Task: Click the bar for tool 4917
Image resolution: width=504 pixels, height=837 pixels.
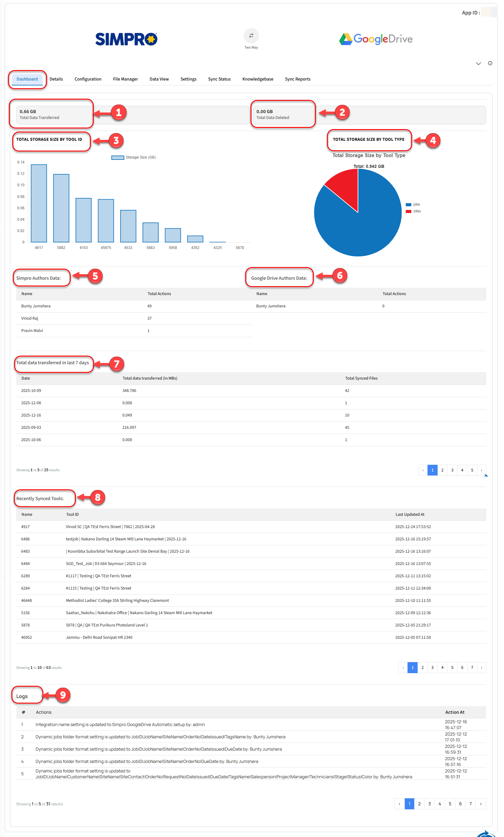Action: pyautogui.click(x=39, y=203)
